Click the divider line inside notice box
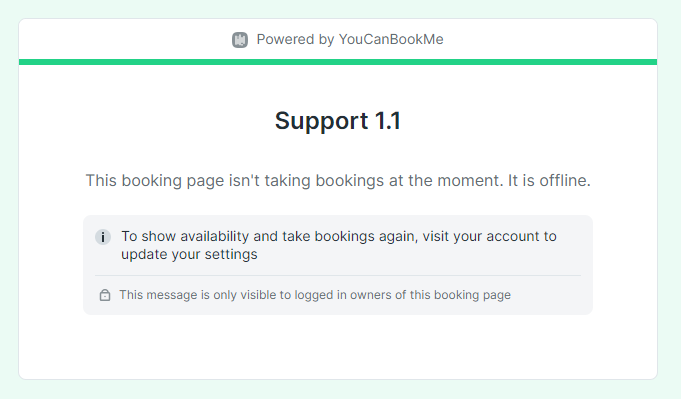 pos(338,275)
